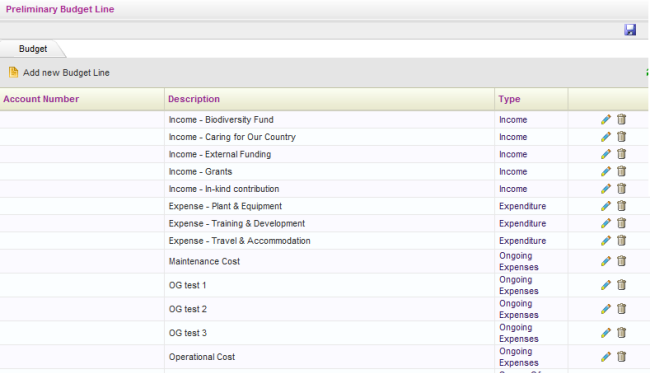Click 'Expenditure' type of Plant & Equipment row
The image size is (650, 373).
pos(522,206)
